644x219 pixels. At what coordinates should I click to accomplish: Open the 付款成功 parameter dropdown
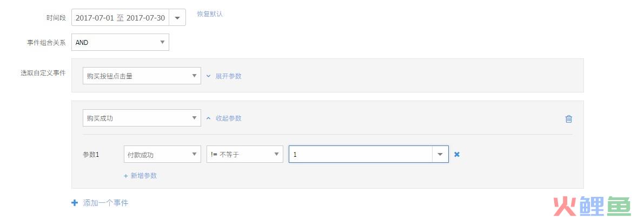tap(162, 154)
